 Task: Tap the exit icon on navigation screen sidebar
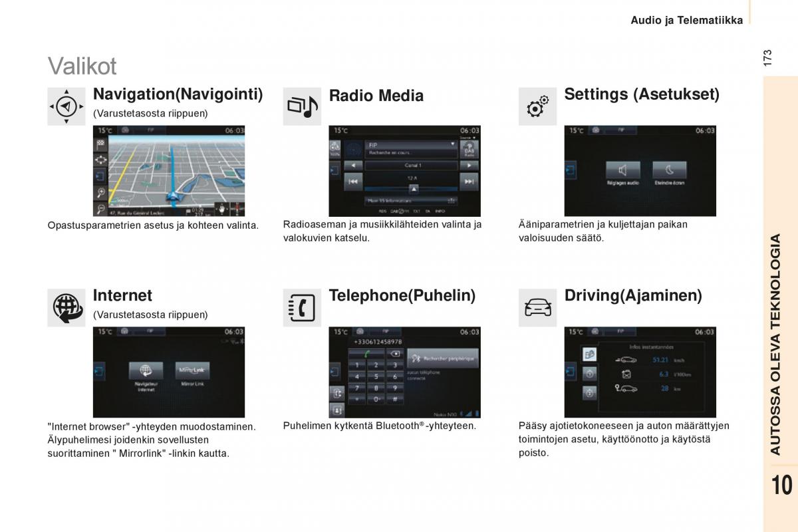tap(100, 177)
